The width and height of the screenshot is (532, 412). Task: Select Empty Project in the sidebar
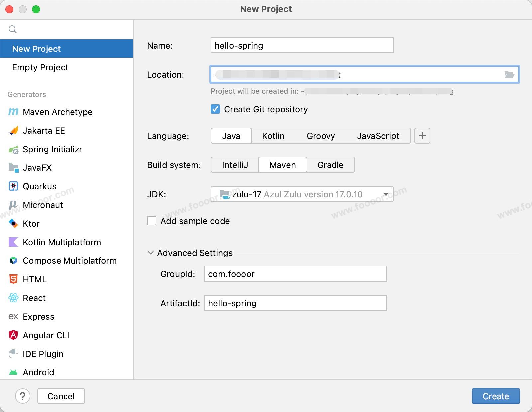40,67
